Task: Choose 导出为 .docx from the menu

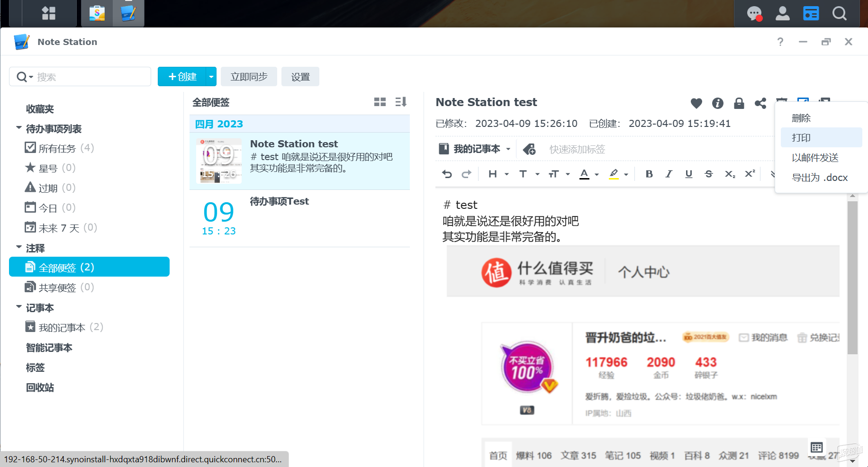Action: 821,177
